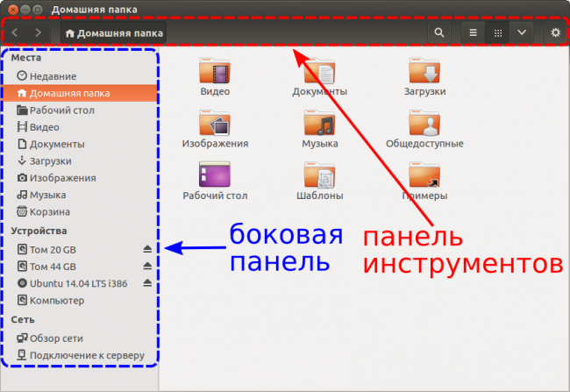Open the Загрузки folder icon
The height and width of the screenshot is (392, 570).
[424, 70]
